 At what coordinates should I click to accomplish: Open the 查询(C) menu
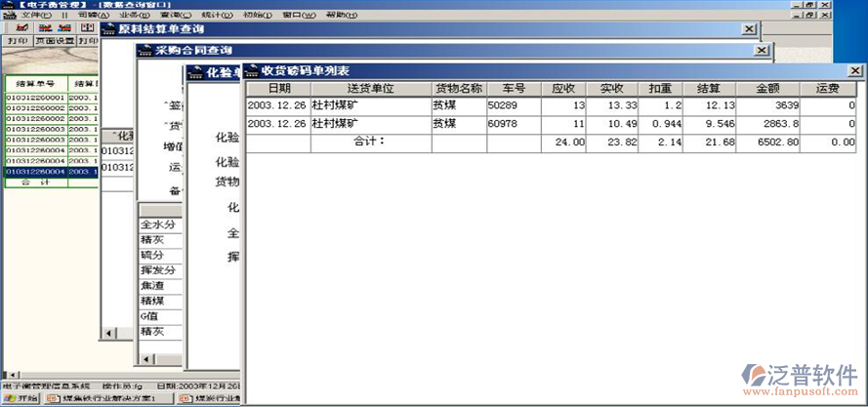[x=170, y=16]
